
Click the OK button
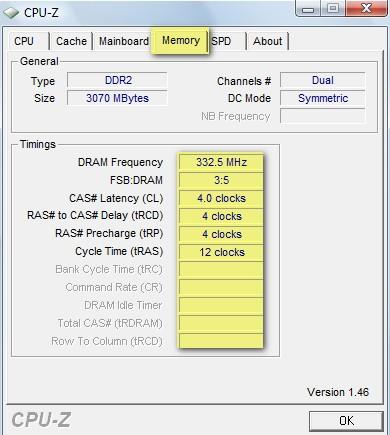click(346, 421)
